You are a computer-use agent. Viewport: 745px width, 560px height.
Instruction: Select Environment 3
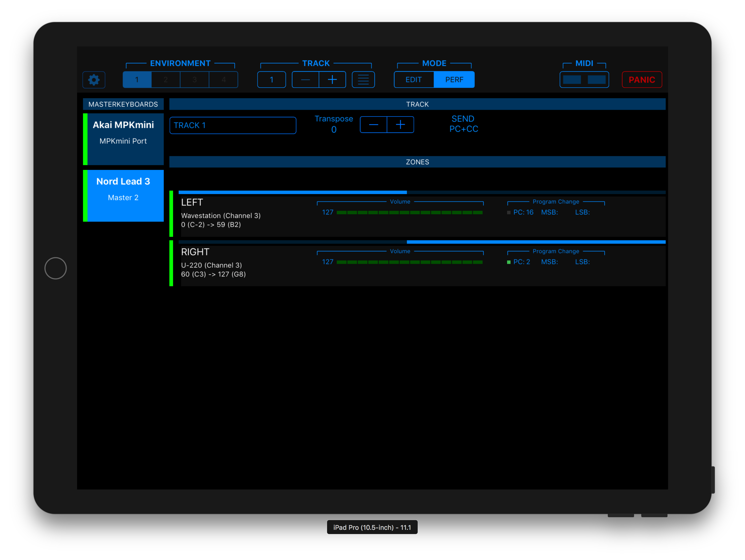pyautogui.click(x=194, y=80)
